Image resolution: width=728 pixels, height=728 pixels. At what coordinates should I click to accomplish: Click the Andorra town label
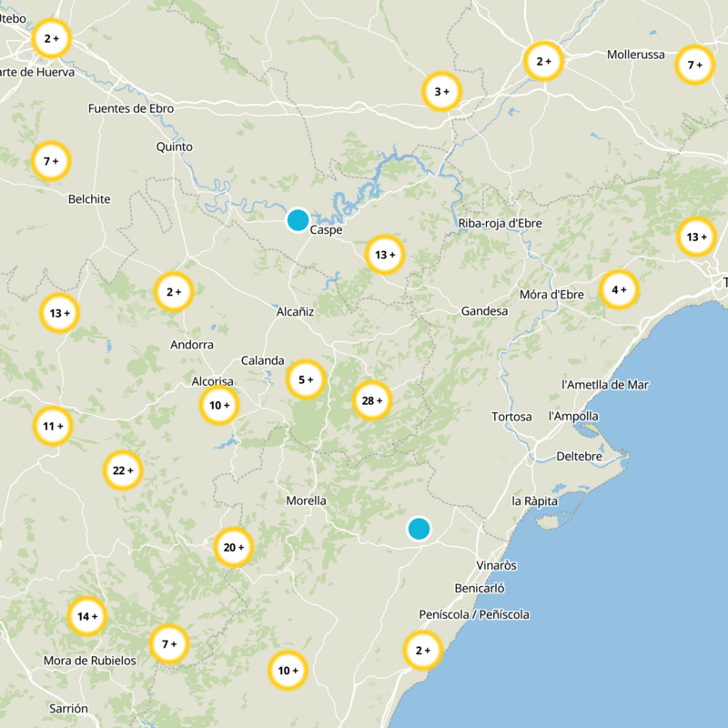[x=192, y=345]
